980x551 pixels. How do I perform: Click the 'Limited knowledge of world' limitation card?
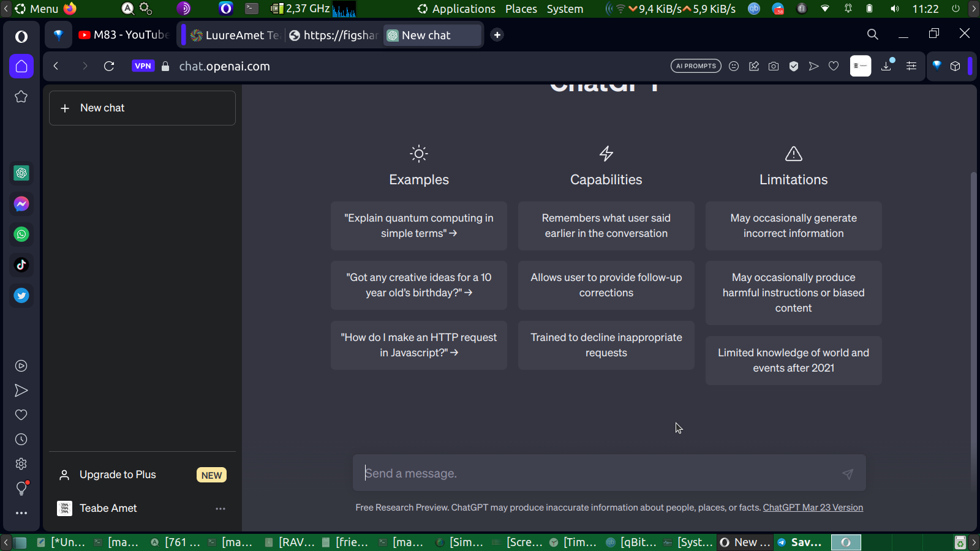(794, 361)
